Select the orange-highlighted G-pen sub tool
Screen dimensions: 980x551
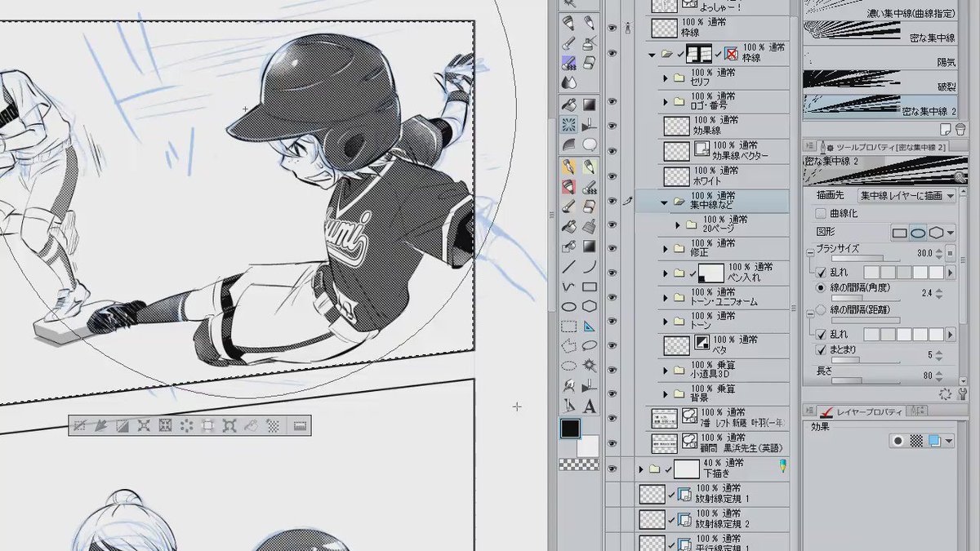569,167
